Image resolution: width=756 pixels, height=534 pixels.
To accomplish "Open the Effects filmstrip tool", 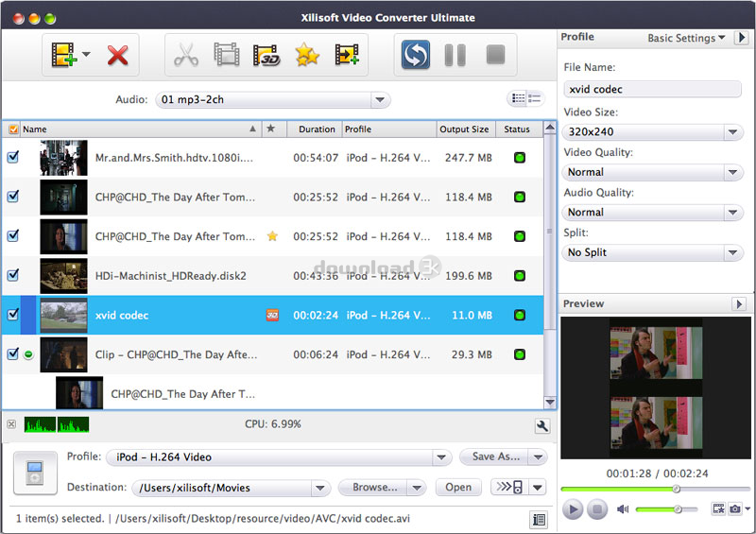I will point(227,55).
